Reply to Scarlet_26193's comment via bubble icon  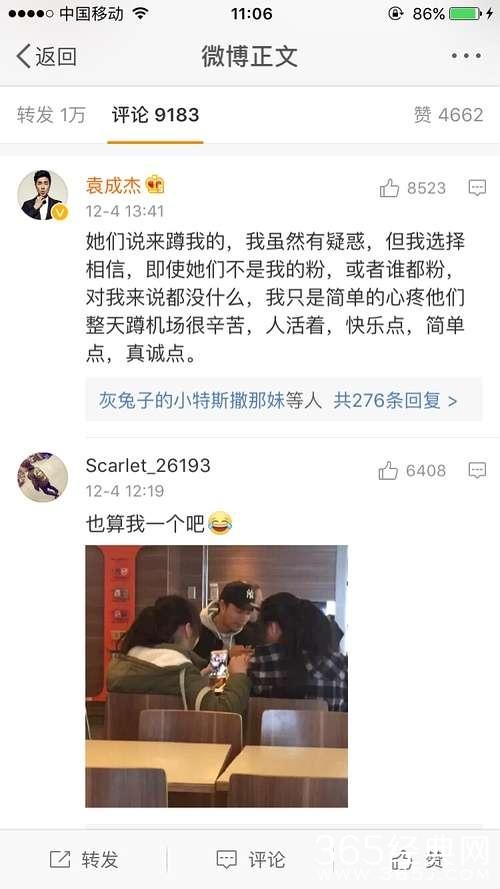[x=477, y=470]
